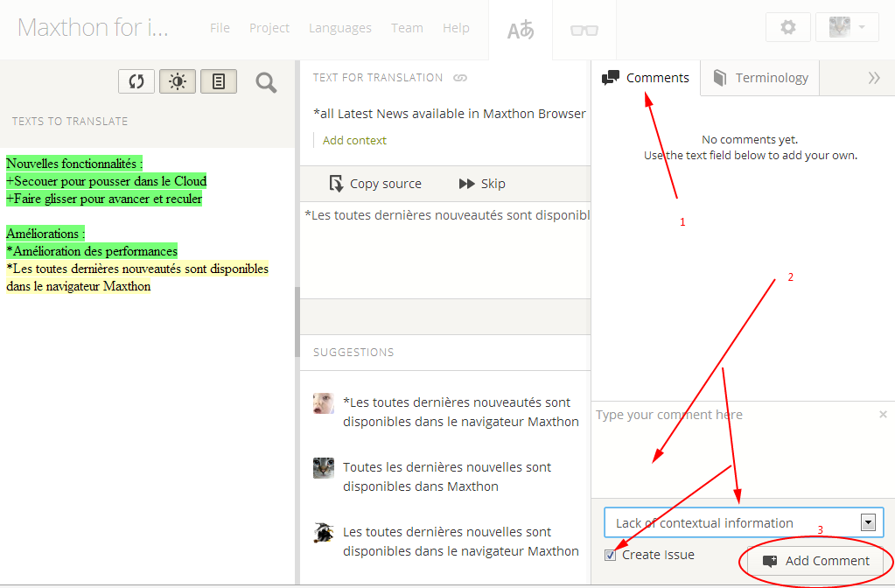Image resolution: width=895 pixels, height=588 pixels.
Task: Select string "+Faire glisser pour avancer et reculer"
Action: (104, 199)
